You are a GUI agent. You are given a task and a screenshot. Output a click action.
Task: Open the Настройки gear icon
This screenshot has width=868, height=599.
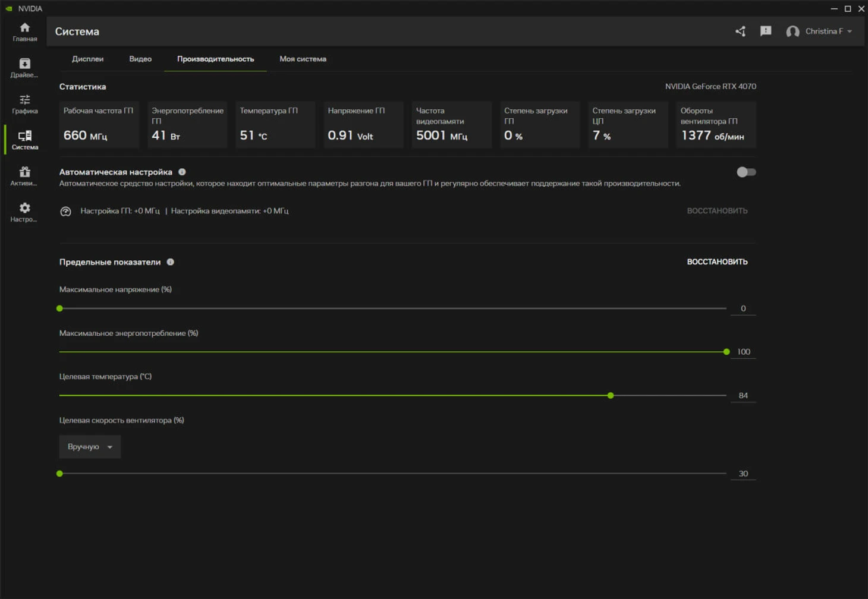click(x=24, y=212)
